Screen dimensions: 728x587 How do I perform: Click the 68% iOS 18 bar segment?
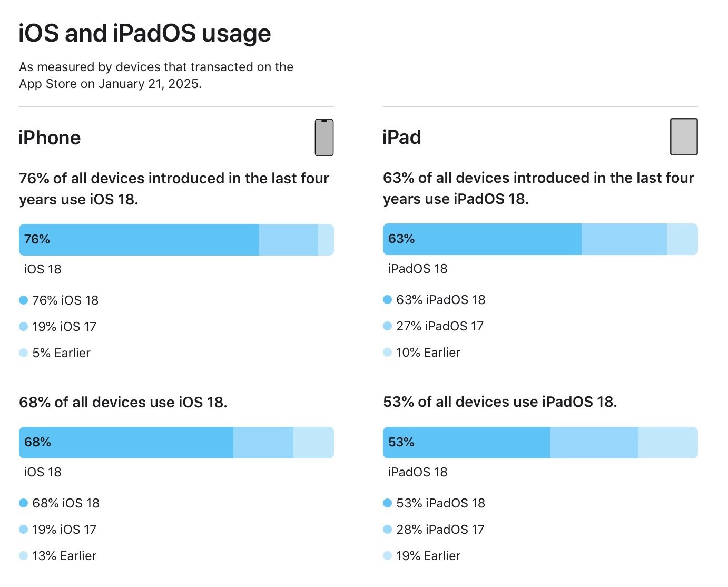click(126, 443)
